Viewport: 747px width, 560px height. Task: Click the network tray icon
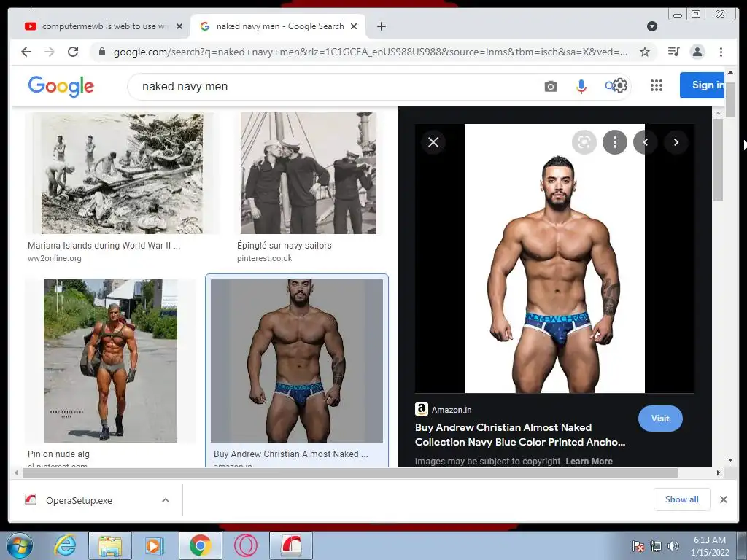point(656,546)
